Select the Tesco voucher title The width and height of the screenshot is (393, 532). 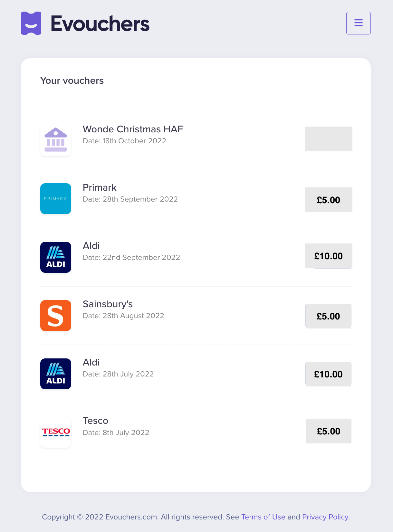[x=95, y=421]
